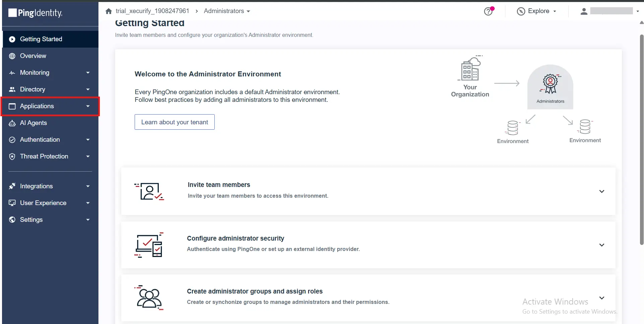Expand the User Experience menu arrow
This screenshot has width=644, height=324.
tap(88, 203)
